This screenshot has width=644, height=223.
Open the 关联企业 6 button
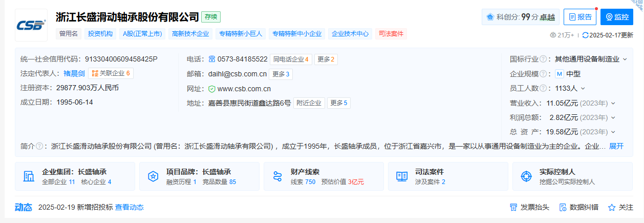point(111,73)
